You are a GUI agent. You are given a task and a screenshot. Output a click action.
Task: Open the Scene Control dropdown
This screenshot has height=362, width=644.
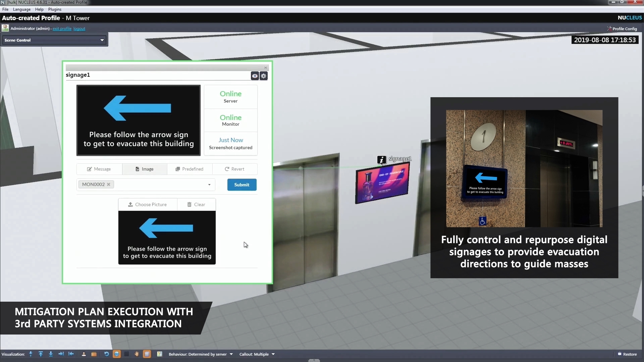(54, 40)
